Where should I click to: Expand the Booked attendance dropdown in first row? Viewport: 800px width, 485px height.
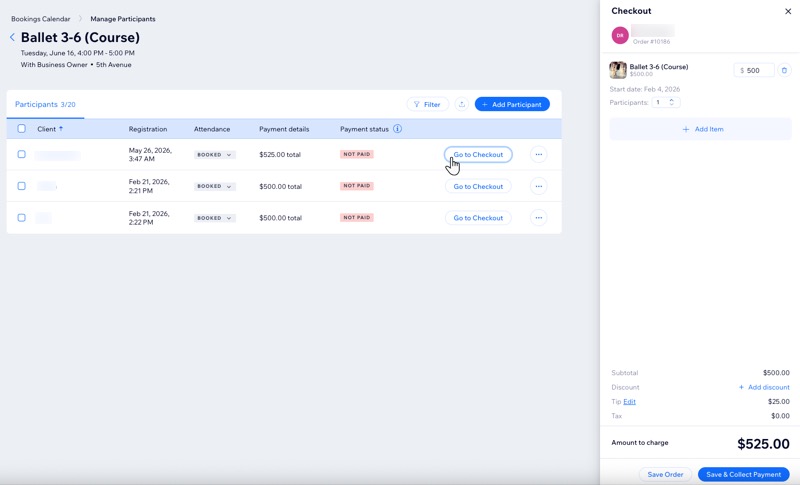(x=214, y=155)
